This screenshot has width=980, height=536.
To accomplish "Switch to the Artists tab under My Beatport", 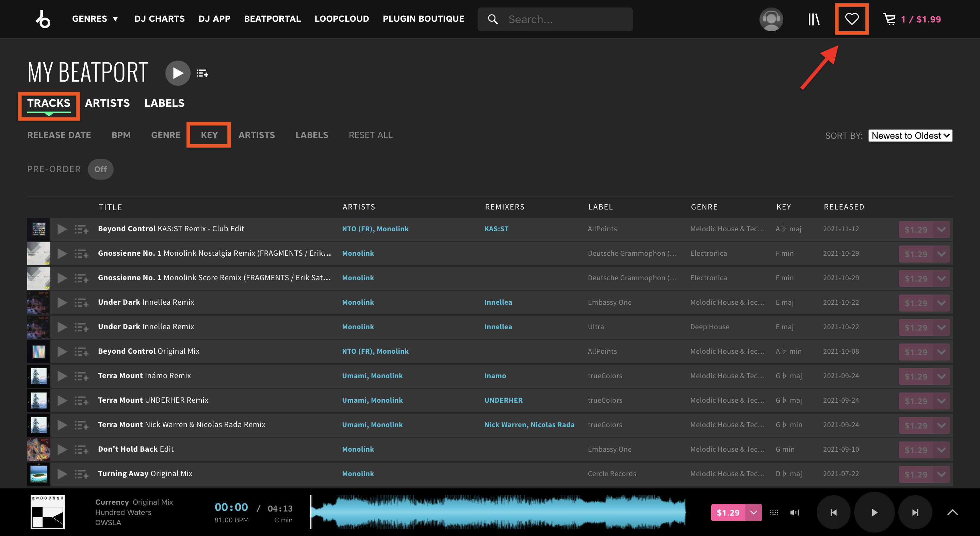I will click(x=107, y=103).
